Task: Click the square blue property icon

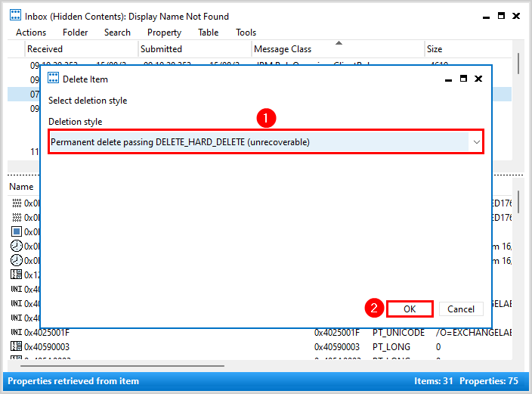Action: pyautogui.click(x=17, y=231)
